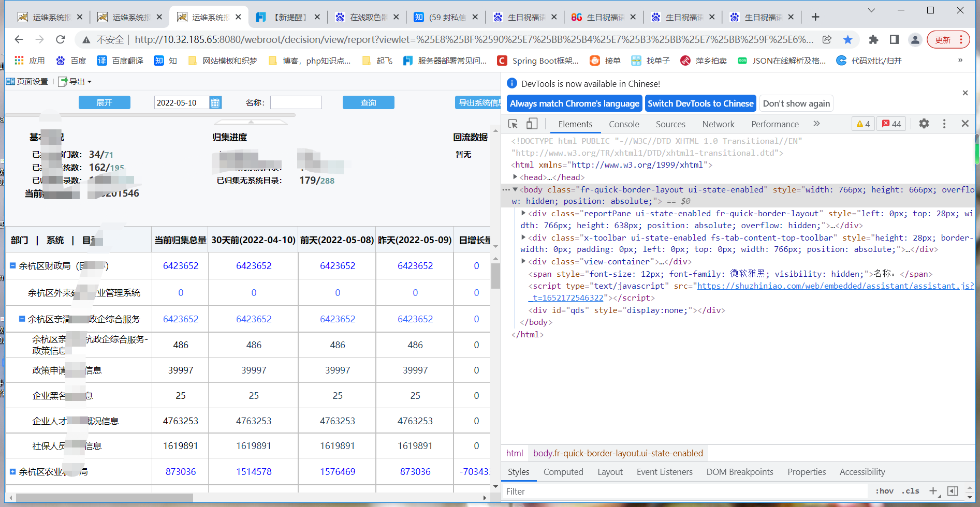The height and width of the screenshot is (507, 980).
Task: Open a new browser tab
Action: (x=815, y=17)
